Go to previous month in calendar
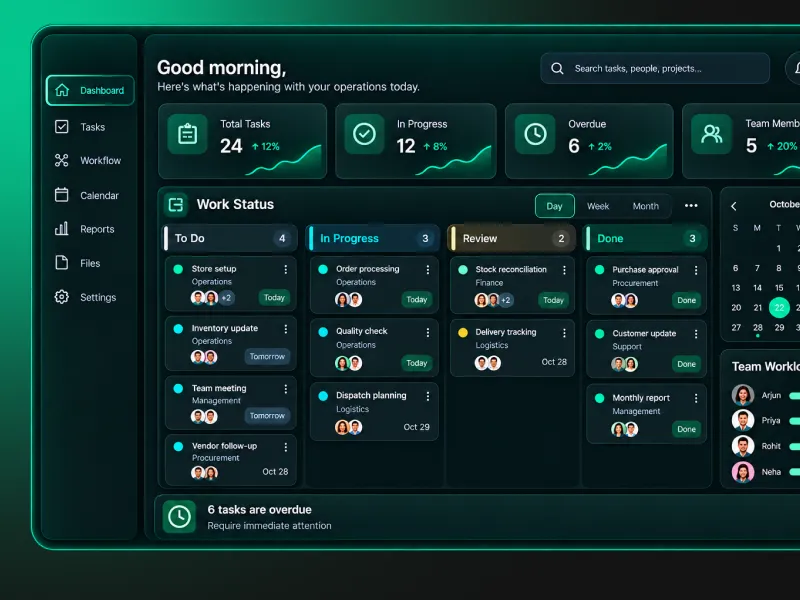Viewport: 800px width, 600px height. pyautogui.click(x=734, y=206)
